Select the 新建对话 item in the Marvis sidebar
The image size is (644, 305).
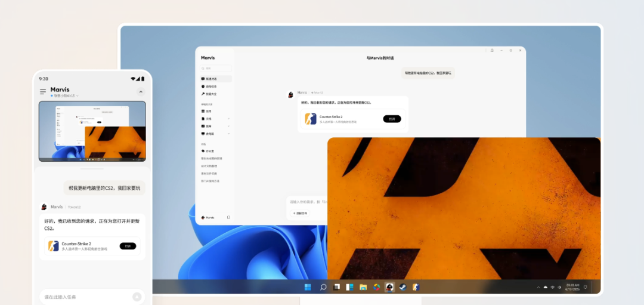point(216,79)
